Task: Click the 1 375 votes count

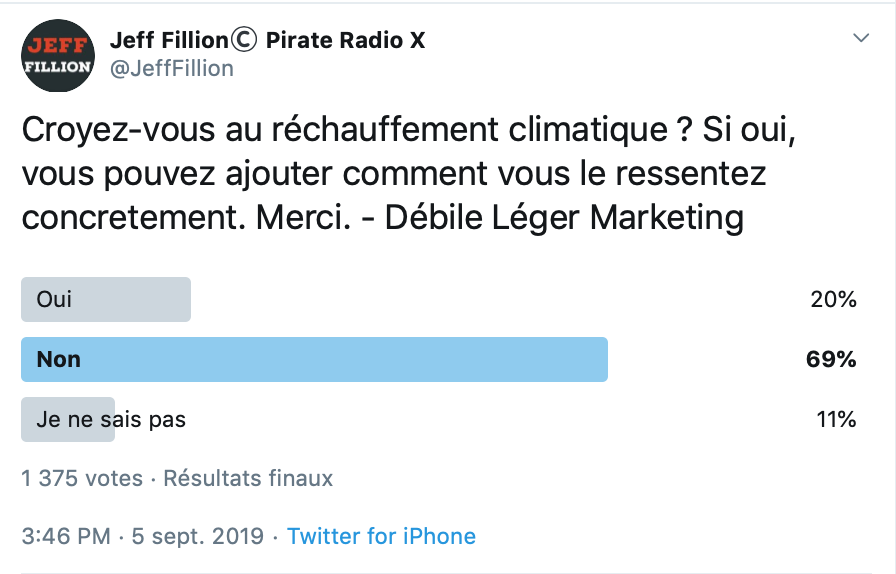Action: pyautogui.click(x=82, y=479)
